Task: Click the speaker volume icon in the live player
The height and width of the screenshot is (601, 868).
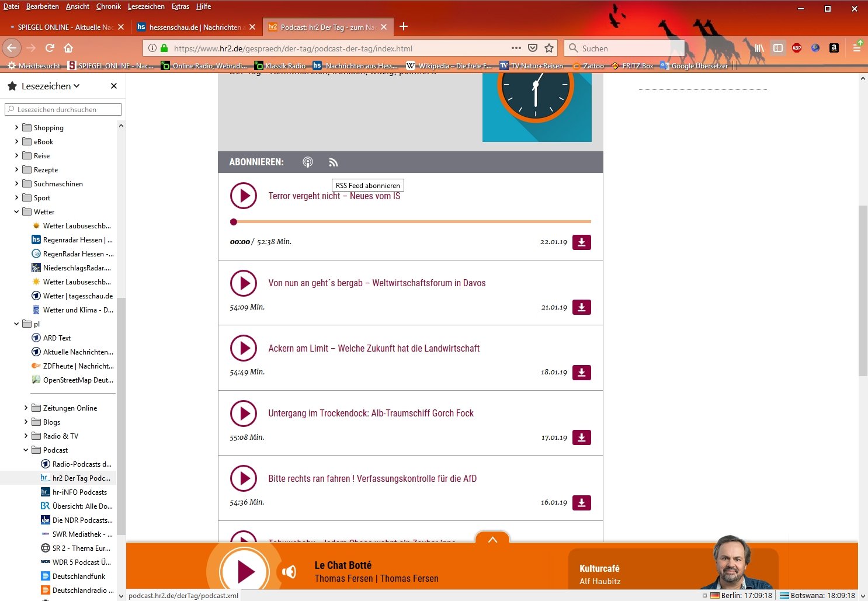Action: click(289, 572)
